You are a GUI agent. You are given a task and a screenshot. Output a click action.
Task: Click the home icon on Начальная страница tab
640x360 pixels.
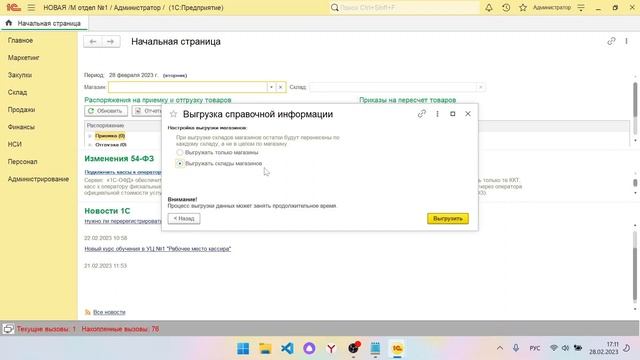[x=9, y=23]
